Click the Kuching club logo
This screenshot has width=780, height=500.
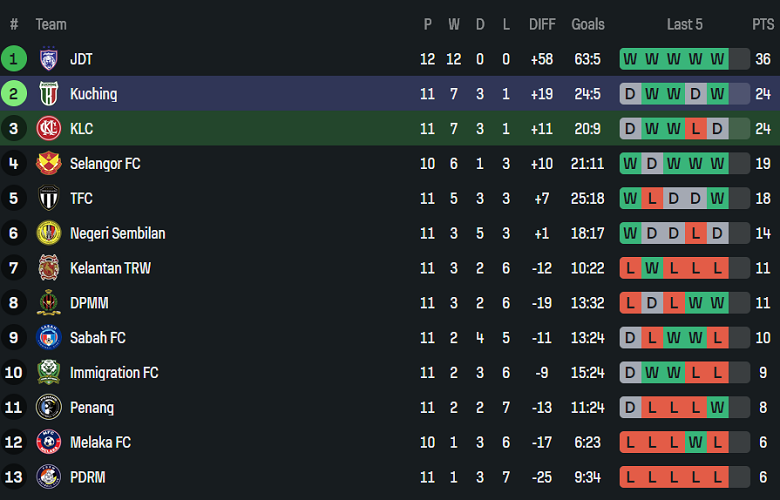[x=48, y=94]
